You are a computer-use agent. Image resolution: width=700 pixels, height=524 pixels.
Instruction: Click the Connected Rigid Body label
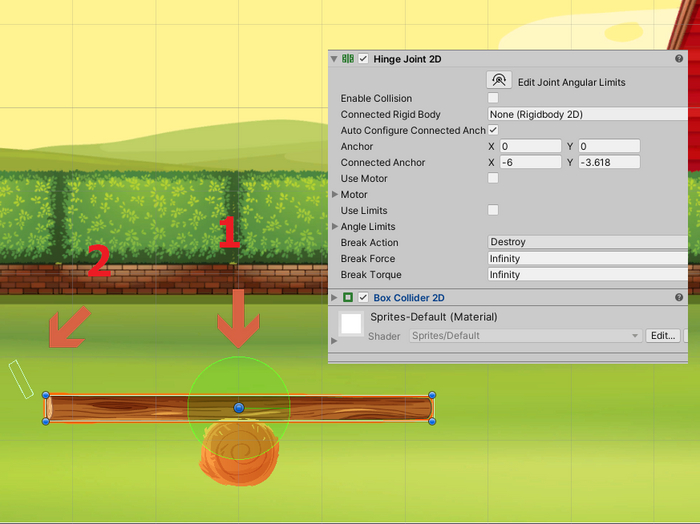pos(391,114)
